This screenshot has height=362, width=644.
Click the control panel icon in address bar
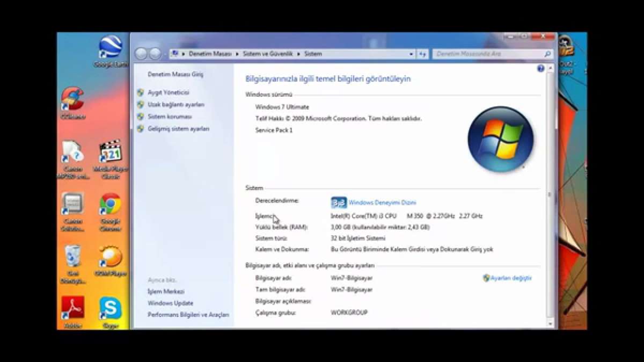tap(175, 54)
